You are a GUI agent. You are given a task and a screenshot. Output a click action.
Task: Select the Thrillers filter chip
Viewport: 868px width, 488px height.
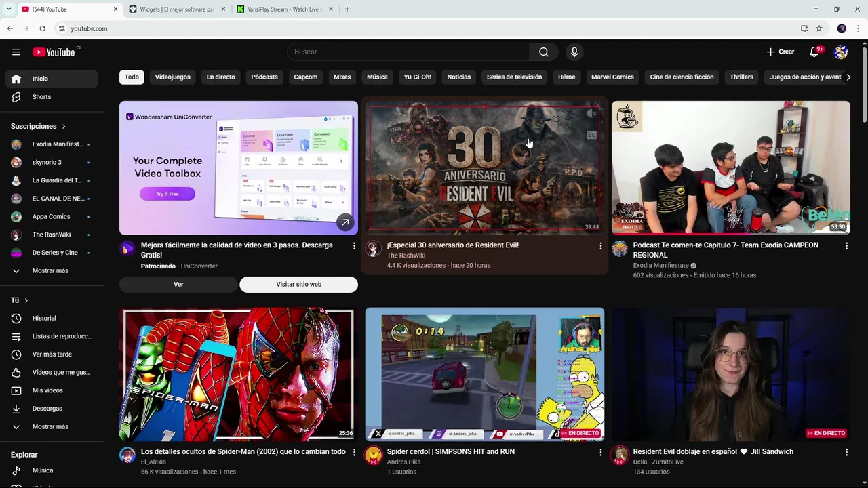point(741,77)
